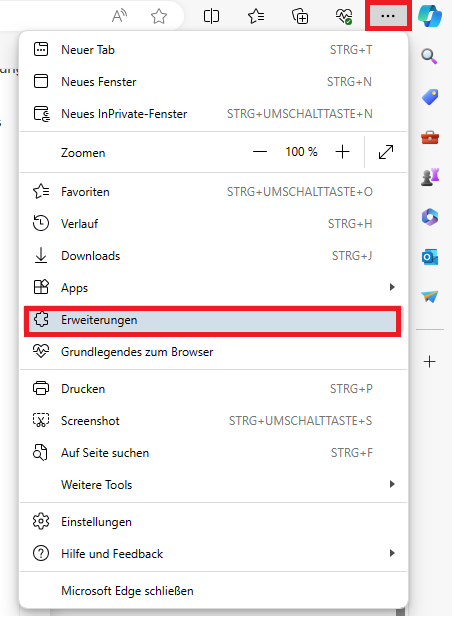
Task: Add page to favorites star icon
Action: tap(159, 16)
